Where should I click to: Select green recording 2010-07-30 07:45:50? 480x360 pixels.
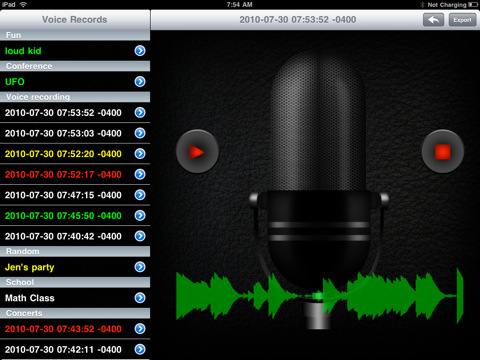point(75,215)
